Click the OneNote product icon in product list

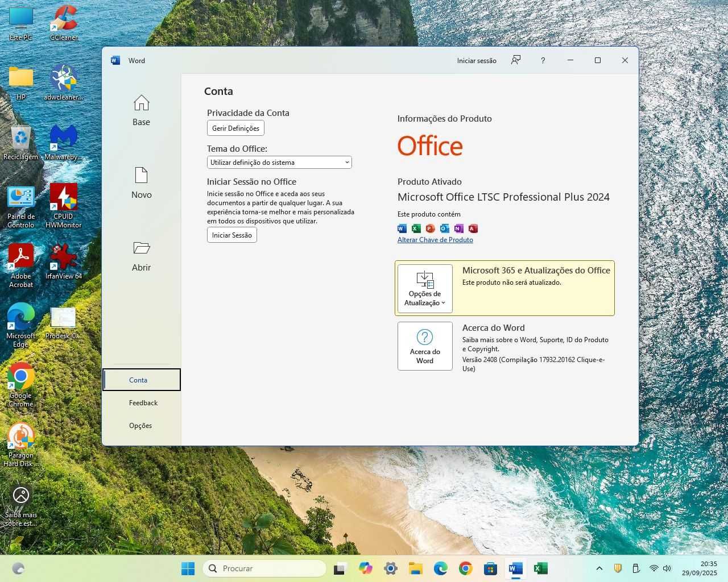pyautogui.click(x=459, y=228)
